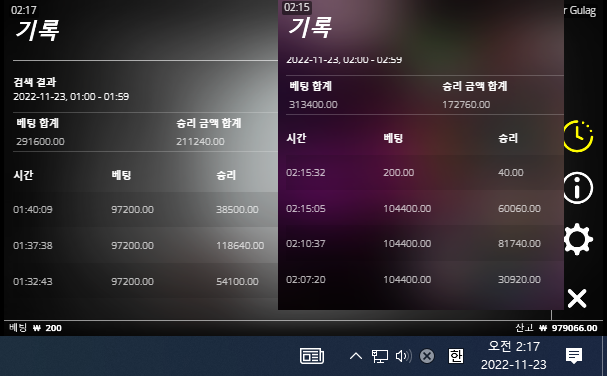Open the game info icon
The image size is (607, 376).
point(578,188)
